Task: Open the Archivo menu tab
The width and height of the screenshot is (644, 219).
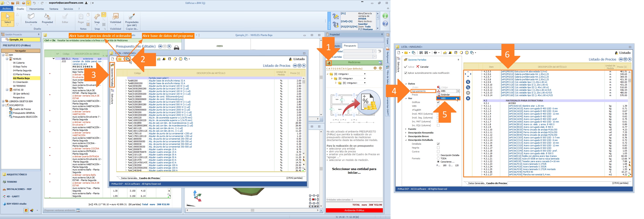Action: [7, 9]
